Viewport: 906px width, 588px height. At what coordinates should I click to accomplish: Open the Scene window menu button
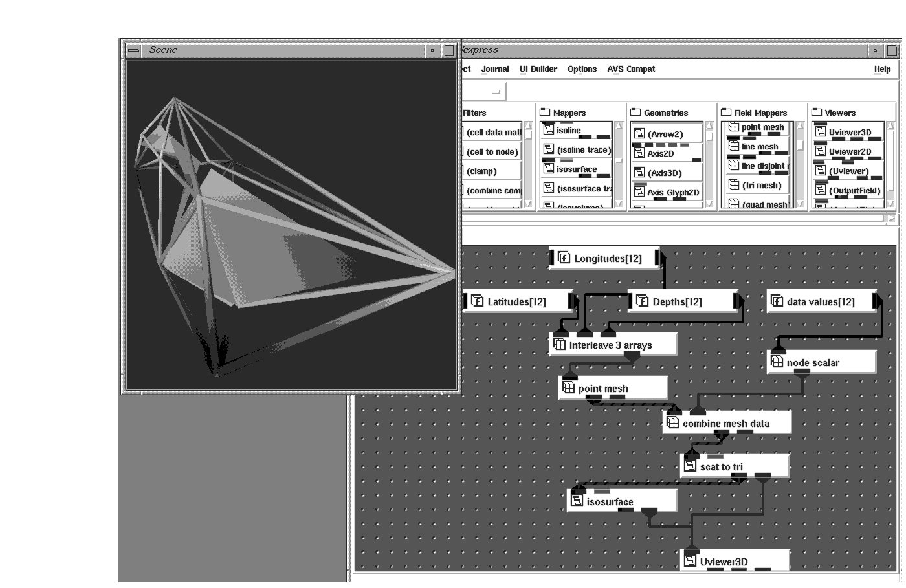pos(133,50)
